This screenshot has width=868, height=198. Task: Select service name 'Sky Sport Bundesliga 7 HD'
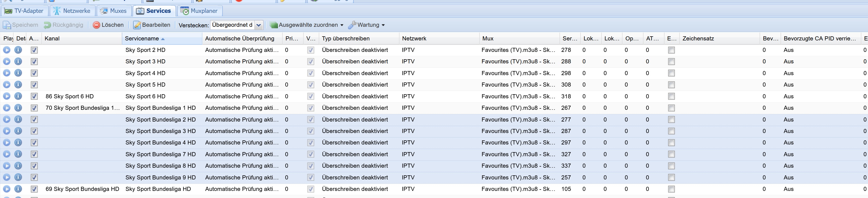click(160, 154)
